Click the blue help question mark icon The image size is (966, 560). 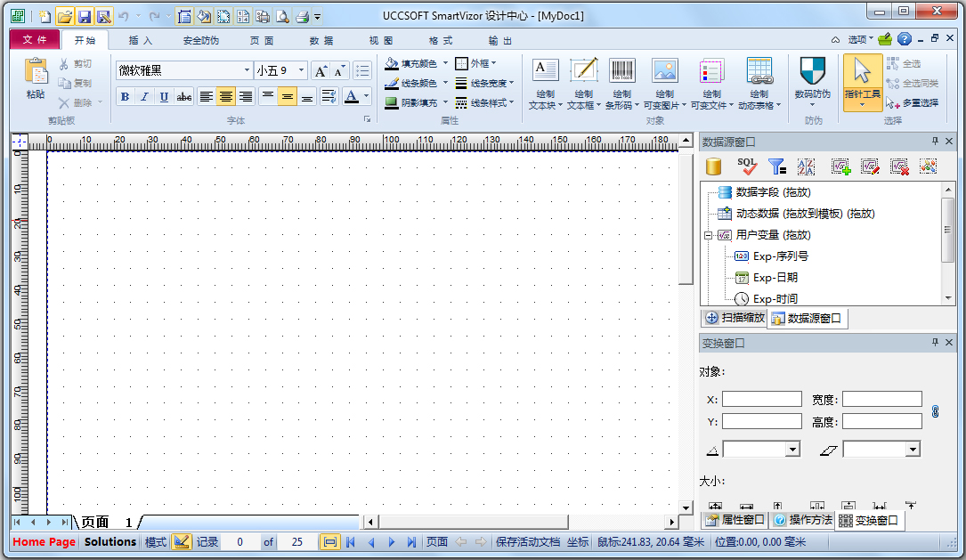904,39
